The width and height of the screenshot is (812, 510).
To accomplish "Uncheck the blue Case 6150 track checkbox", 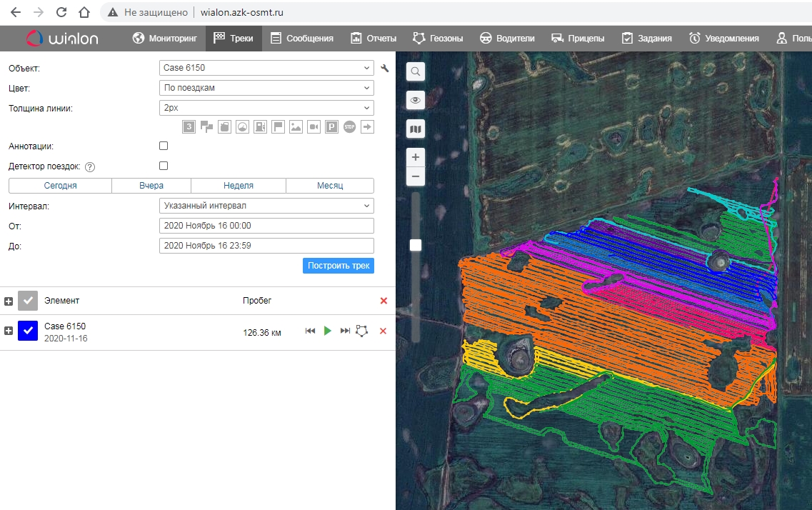I will pyautogui.click(x=27, y=331).
